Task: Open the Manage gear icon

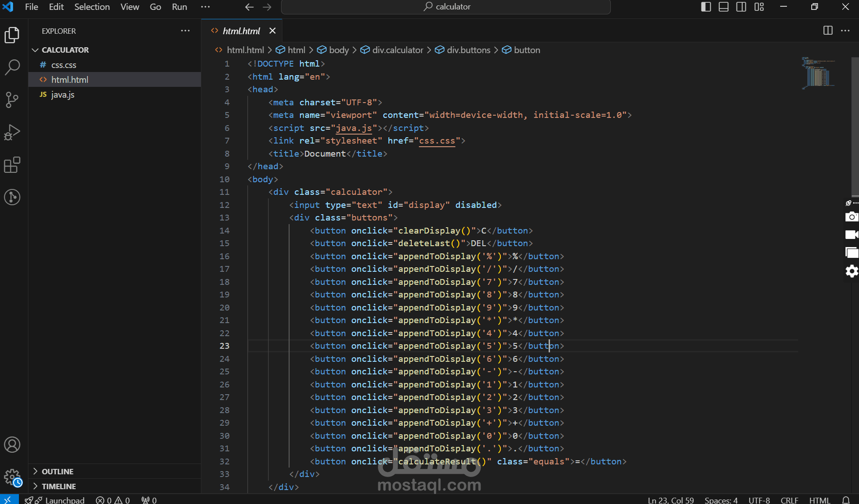Action: 12,477
